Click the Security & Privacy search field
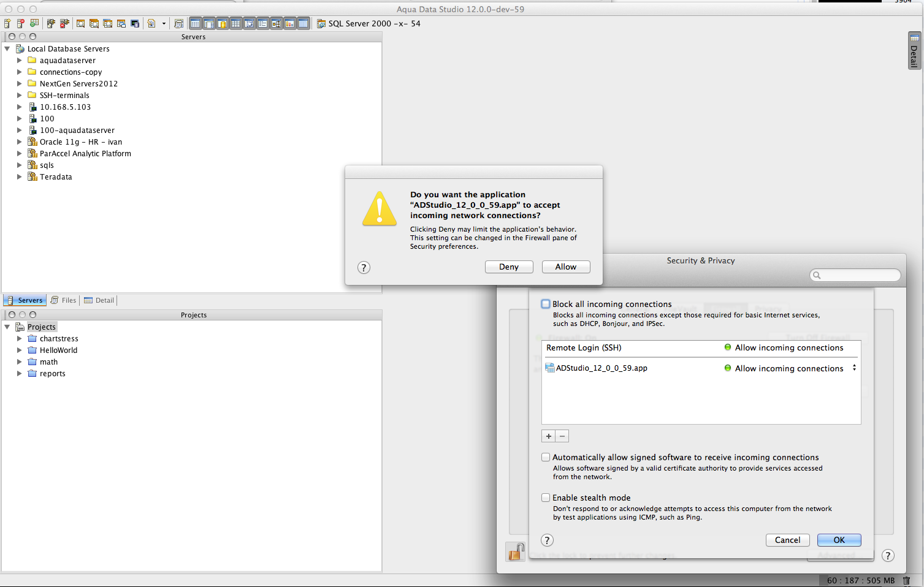The height and width of the screenshot is (587, 924). click(x=855, y=275)
